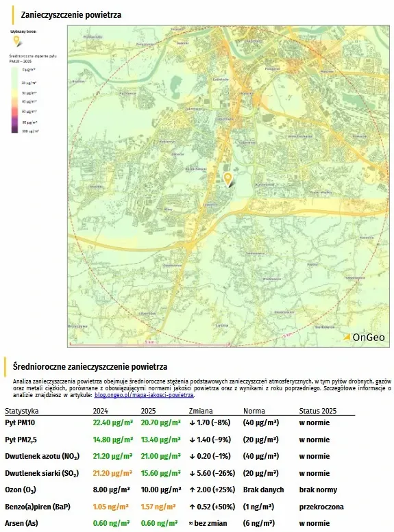Click the "Pył PM2,5" row label

(x=21, y=440)
